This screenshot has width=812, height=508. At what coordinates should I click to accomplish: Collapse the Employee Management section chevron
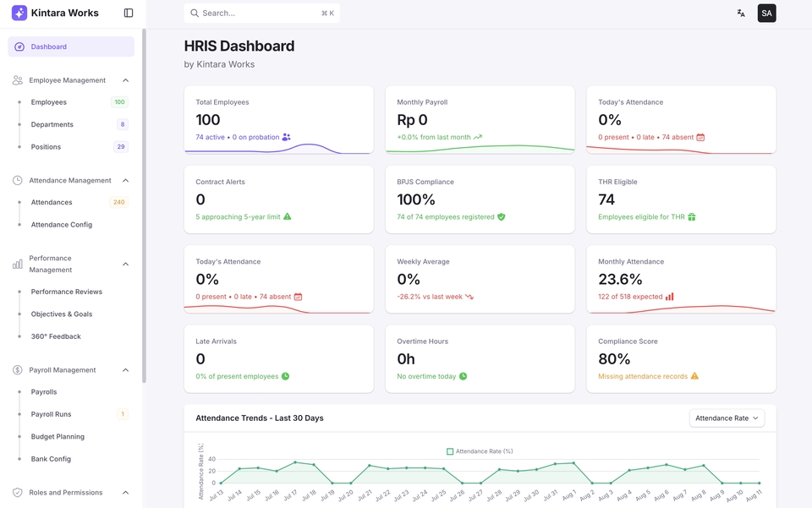coord(125,79)
